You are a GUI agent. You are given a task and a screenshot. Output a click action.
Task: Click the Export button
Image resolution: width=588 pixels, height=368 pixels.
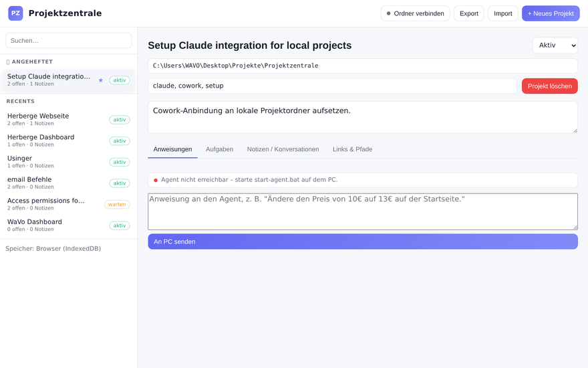pos(469,13)
